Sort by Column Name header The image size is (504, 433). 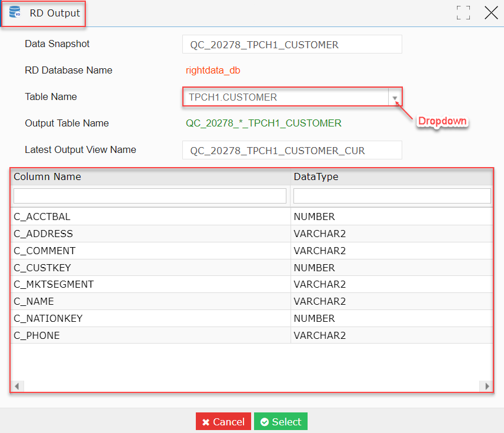151,177
